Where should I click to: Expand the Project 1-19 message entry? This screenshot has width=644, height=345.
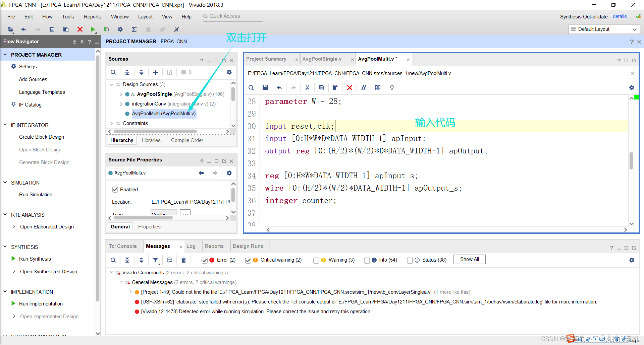(130, 292)
